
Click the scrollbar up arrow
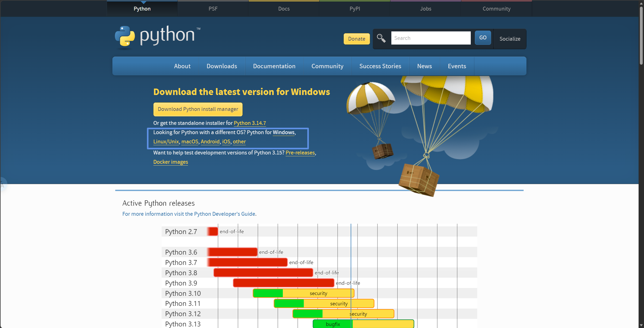coord(641,3)
